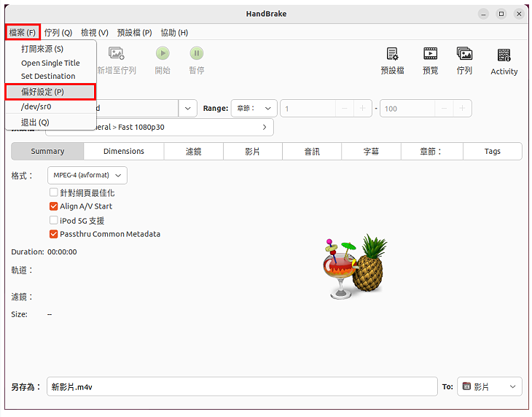This screenshot has width=532, height=417.
Task: Open the File (F) menu
Action: (23, 33)
